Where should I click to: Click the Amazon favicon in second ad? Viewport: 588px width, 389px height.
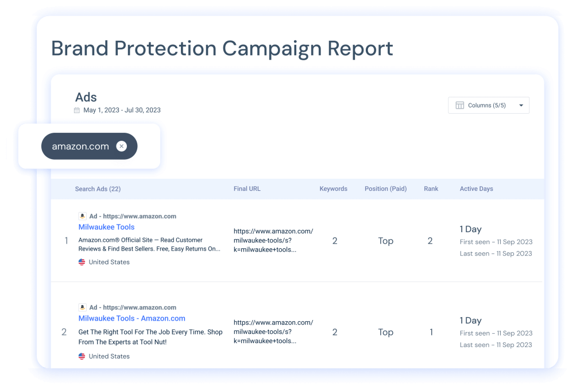[82, 307]
